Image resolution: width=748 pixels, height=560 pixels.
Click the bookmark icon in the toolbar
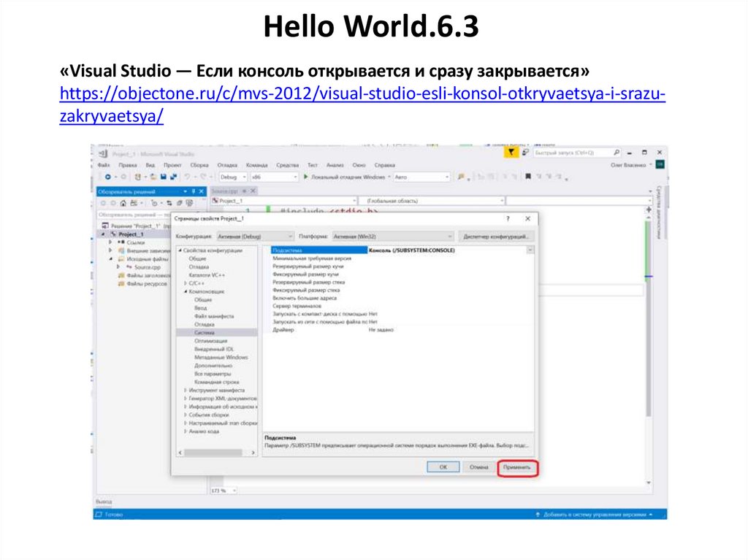pos(528,177)
